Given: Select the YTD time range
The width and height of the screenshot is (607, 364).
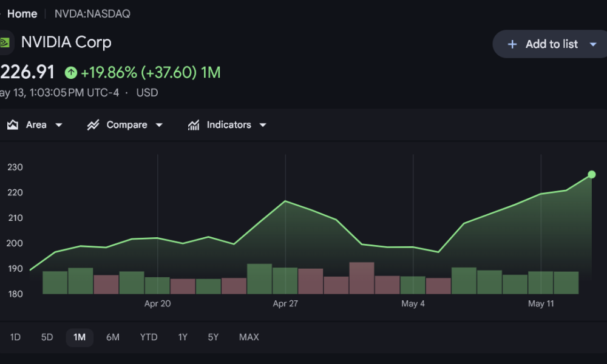Looking at the screenshot, I should pyautogui.click(x=149, y=337).
